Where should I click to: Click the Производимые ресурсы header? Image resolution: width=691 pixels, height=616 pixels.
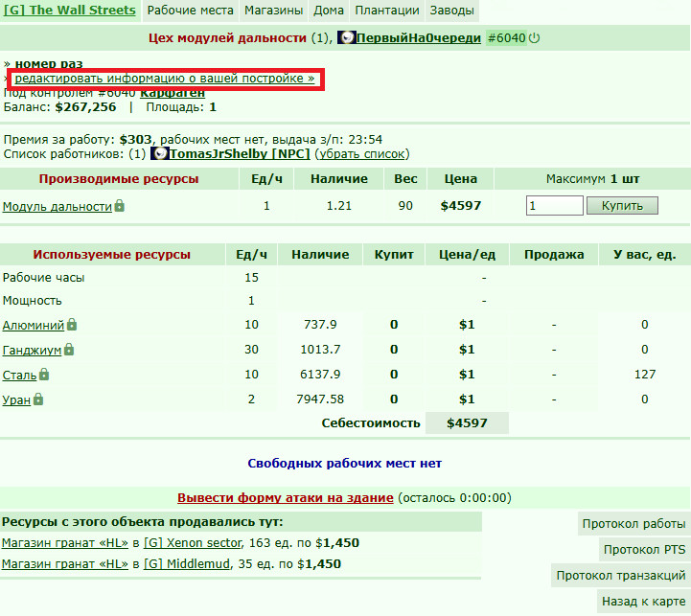pos(119,179)
